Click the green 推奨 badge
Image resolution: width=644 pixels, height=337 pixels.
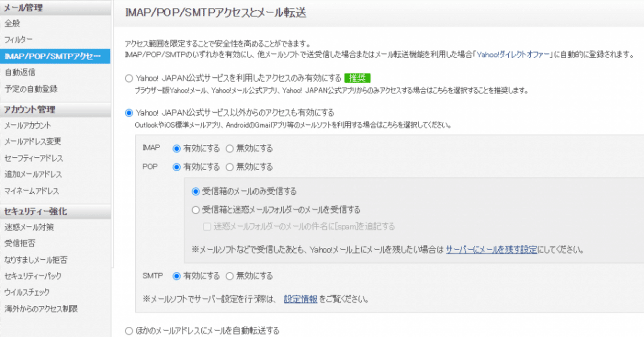(x=358, y=78)
